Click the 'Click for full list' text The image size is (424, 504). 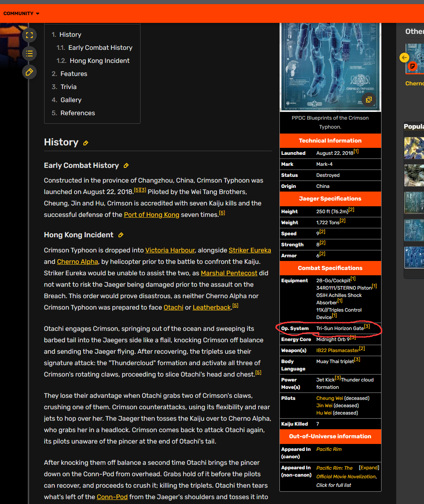(x=334, y=485)
